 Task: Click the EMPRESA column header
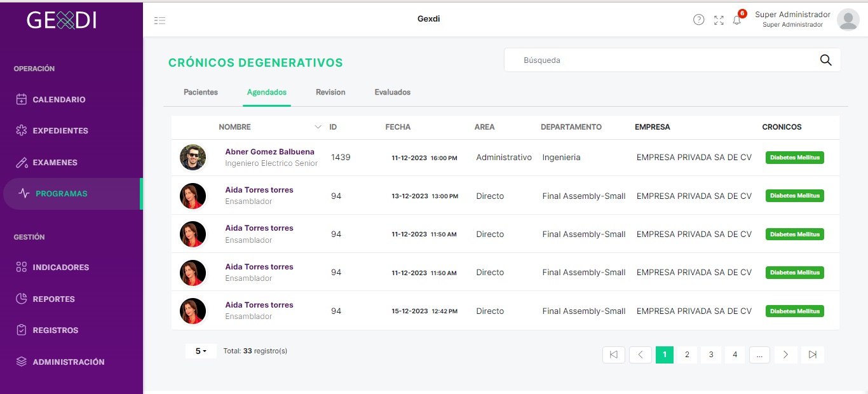point(653,127)
